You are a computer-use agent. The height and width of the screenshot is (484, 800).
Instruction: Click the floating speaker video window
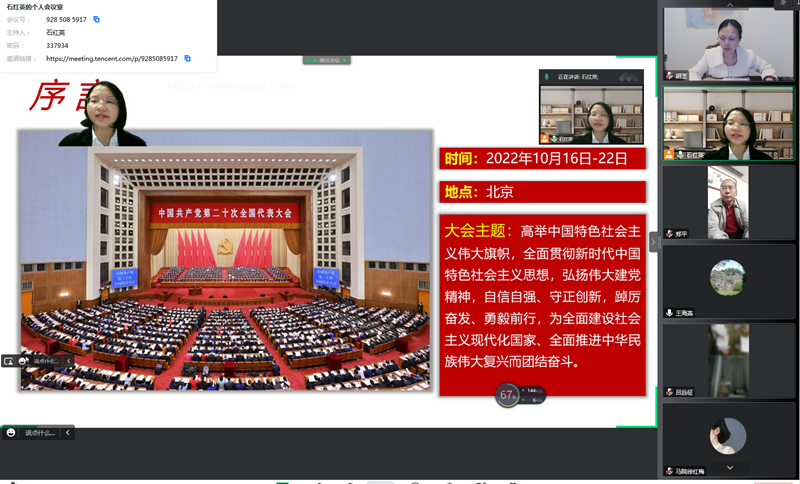(591, 113)
